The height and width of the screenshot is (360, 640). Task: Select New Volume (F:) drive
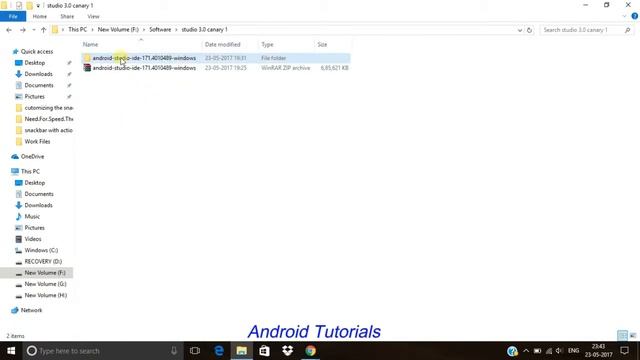coord(44,273)
